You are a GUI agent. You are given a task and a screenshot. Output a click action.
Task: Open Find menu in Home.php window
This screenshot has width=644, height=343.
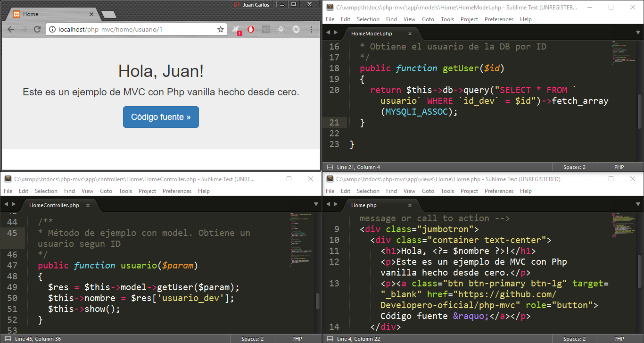click(x=391, y=191)
